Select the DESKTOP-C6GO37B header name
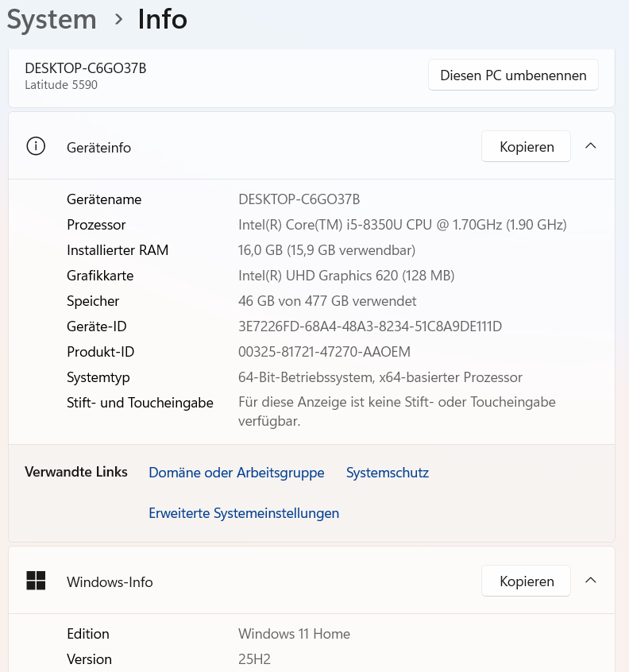 click(86, 68)
